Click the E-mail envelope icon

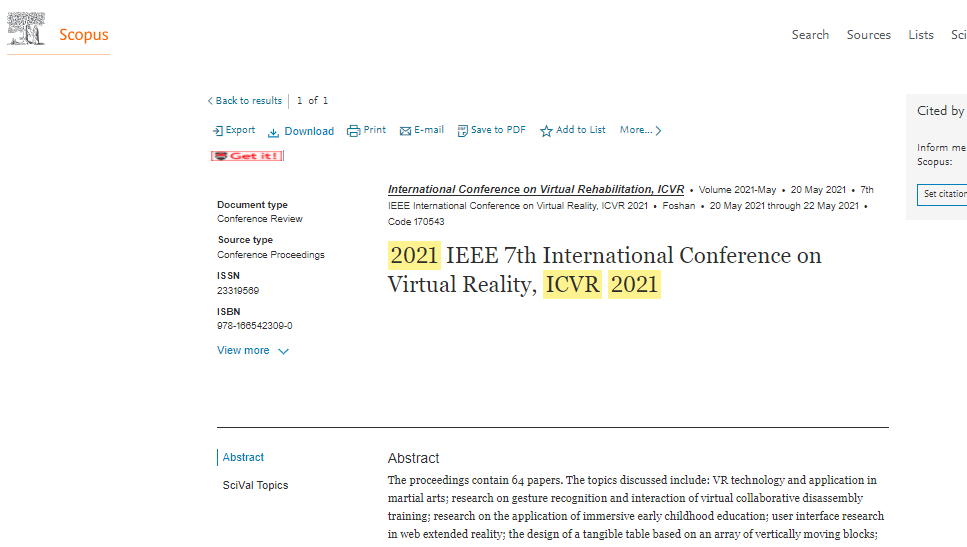[x=405, y=131]
